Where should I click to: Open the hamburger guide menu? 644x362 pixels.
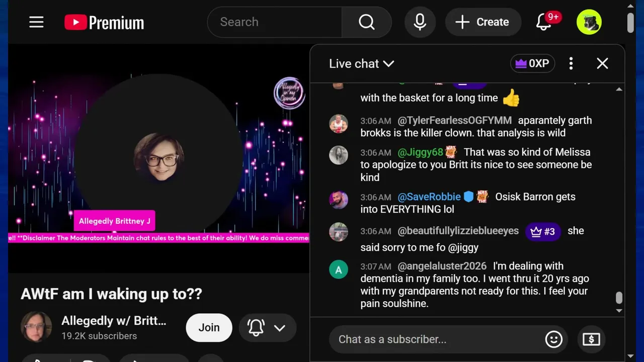point(36,22)
